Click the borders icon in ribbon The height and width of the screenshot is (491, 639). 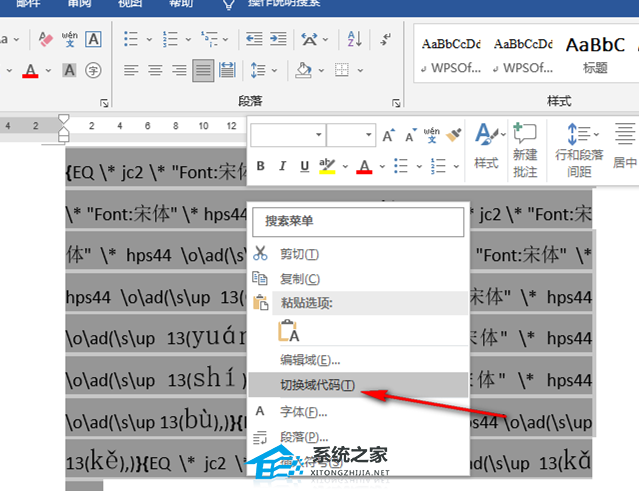point(342,70)
